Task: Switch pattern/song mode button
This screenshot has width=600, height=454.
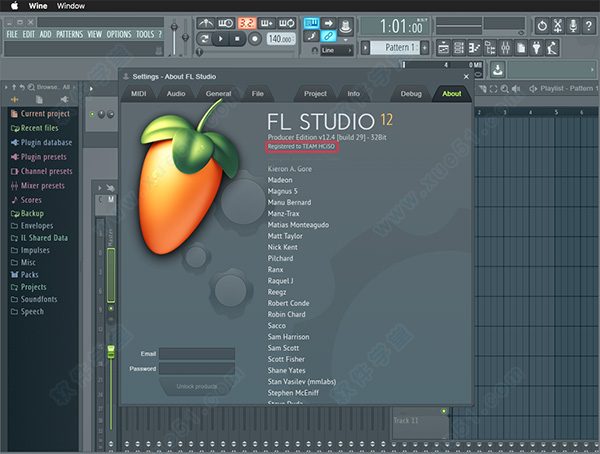Action: [x=205, y=39]
